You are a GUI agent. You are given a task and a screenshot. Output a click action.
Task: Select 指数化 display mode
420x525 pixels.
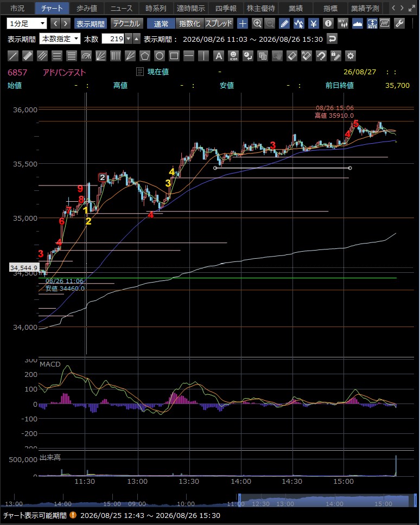189,23
